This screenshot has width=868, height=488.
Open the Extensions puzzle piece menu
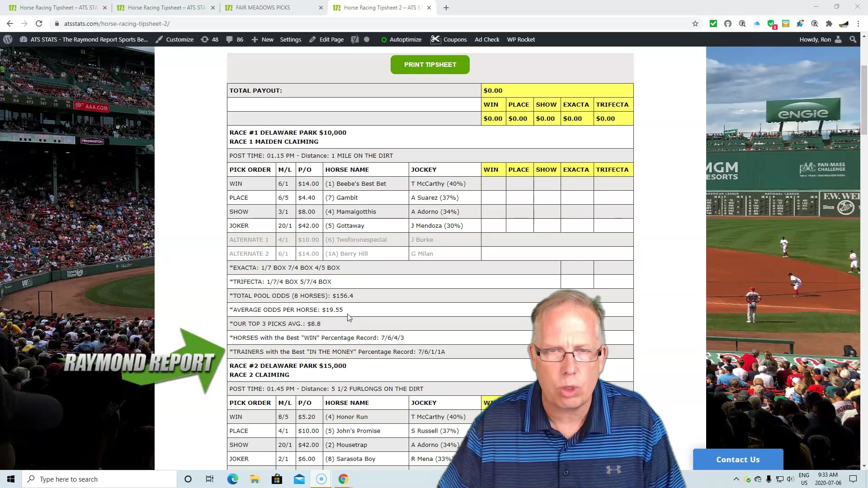[x=829, y=23]
